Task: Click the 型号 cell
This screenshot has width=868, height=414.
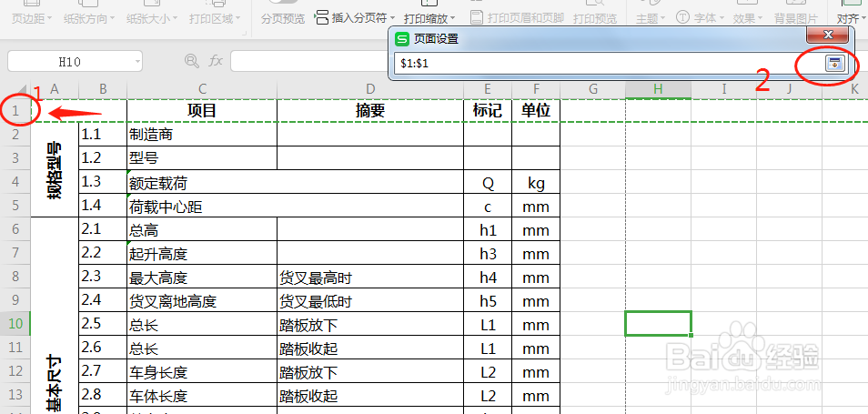Action: coord(202,158)
